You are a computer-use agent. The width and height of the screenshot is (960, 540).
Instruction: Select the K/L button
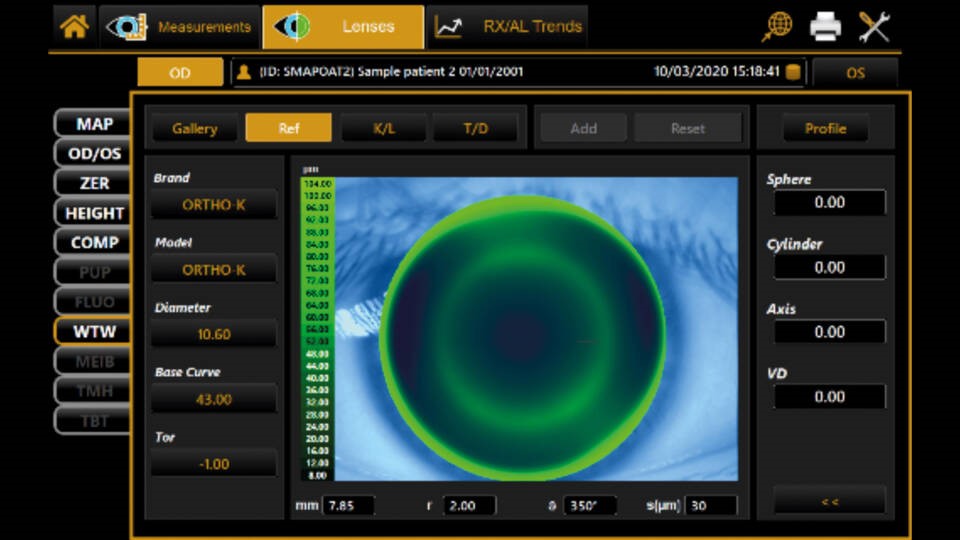coord(384,128)
